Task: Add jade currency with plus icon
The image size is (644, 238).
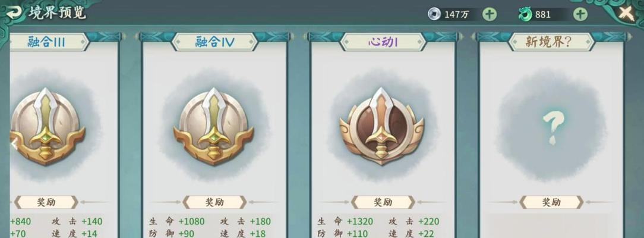Action: coord(580,14)
